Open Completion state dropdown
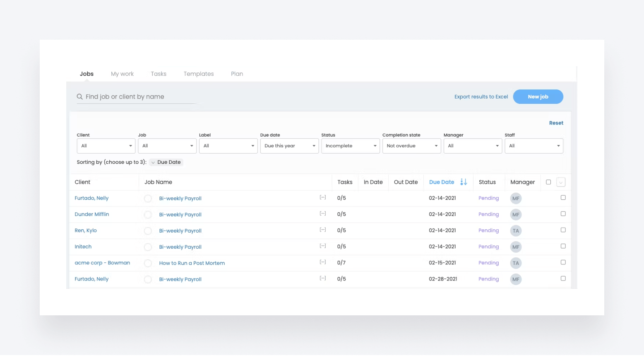The image size is (644, 360). pos(411,146)
